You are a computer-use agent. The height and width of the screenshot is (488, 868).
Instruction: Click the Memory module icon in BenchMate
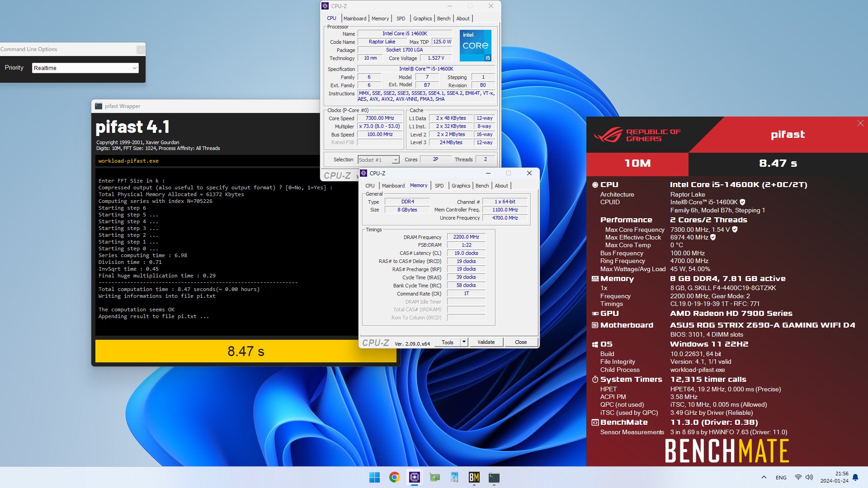point(595,279)
